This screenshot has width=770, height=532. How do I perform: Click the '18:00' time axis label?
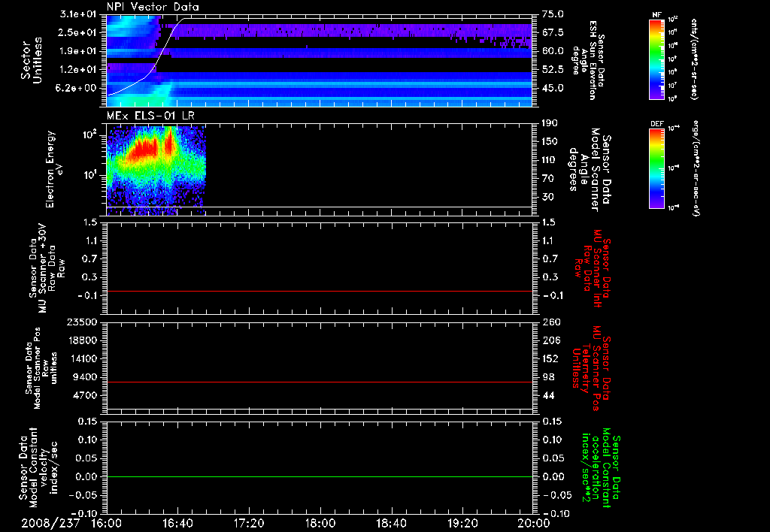coord(320,523)
